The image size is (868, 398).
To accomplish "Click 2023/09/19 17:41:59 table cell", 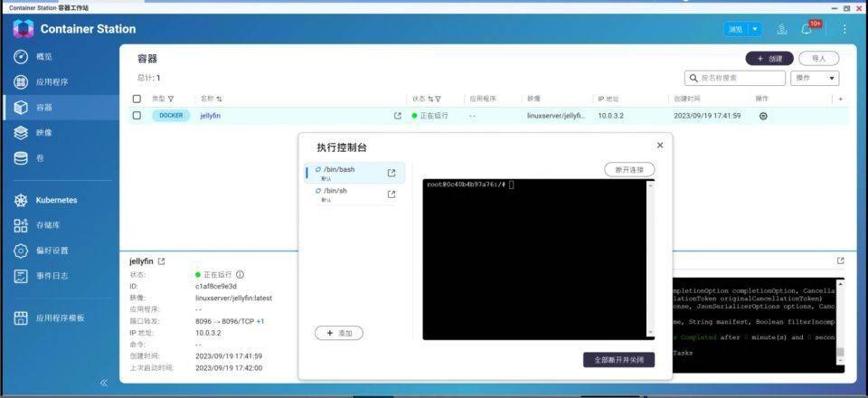I will 707,116.
